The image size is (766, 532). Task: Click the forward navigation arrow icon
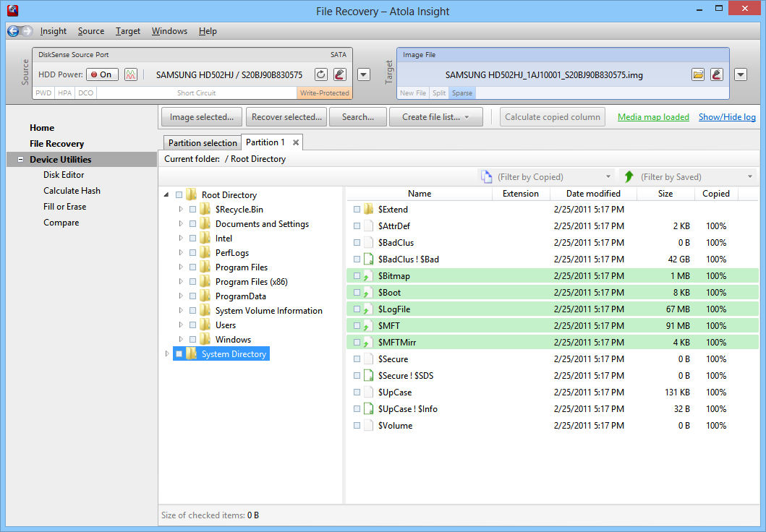pyautogui.click(x=27, y=31)
